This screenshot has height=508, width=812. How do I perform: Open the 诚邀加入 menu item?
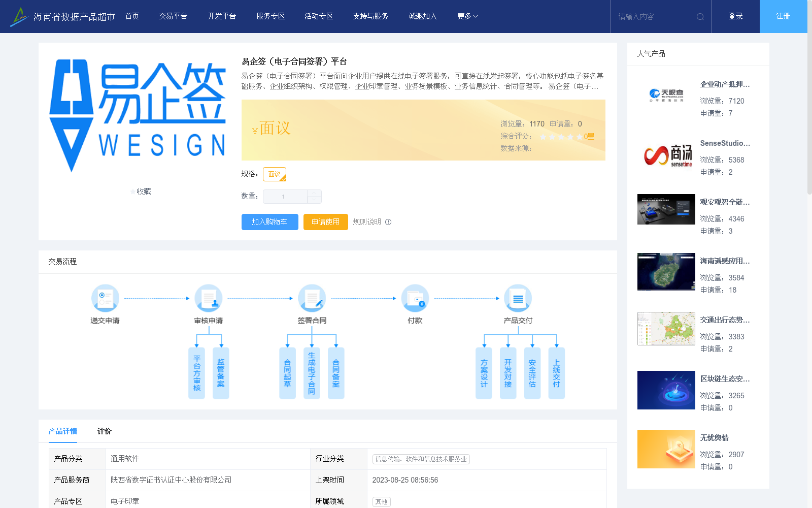423,16
